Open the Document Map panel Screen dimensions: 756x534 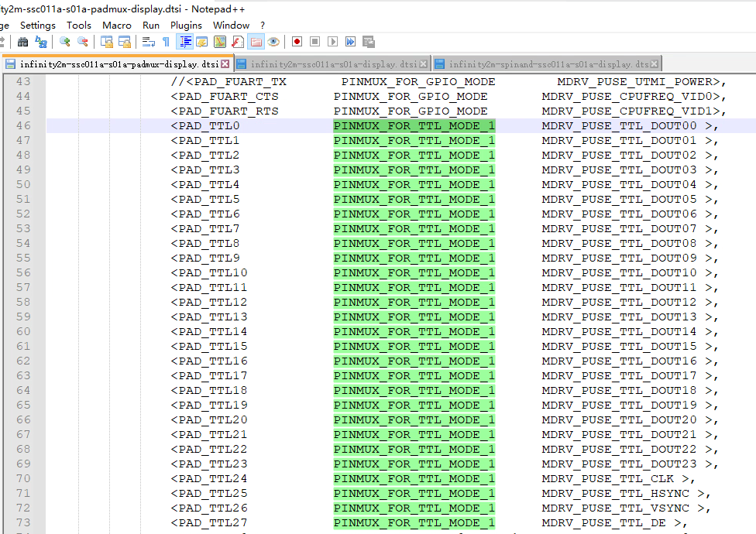pyautogui.click(x=220, y=42)
